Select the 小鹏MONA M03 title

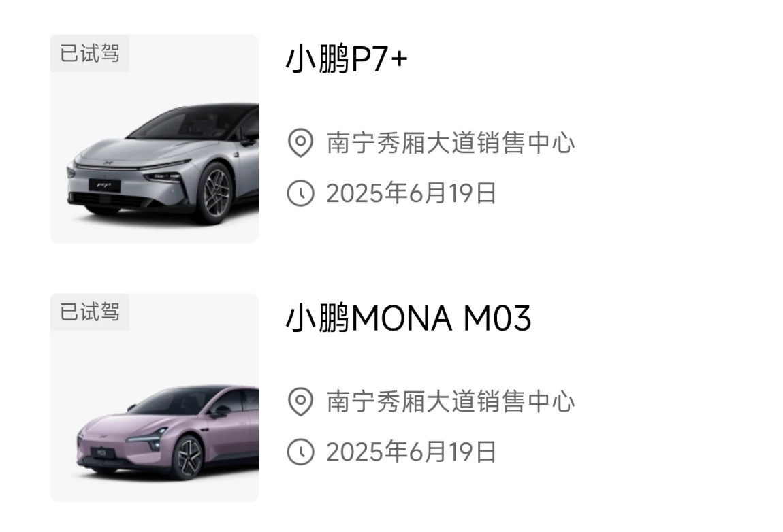(x=409, y=318)
